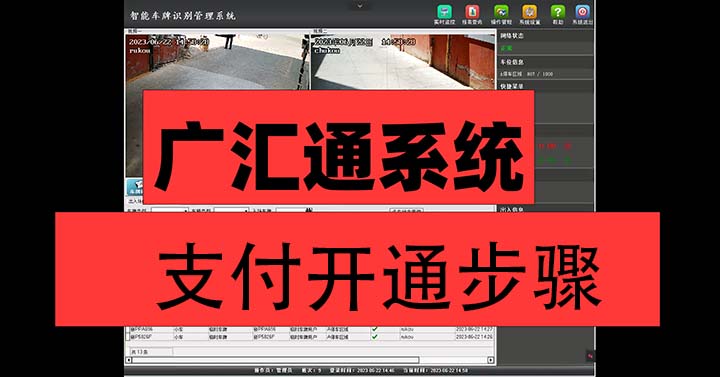Click the green checkmark in the 14:27 row
The width and height of the screenshot is (720, 377).
[x=375, y=329]
